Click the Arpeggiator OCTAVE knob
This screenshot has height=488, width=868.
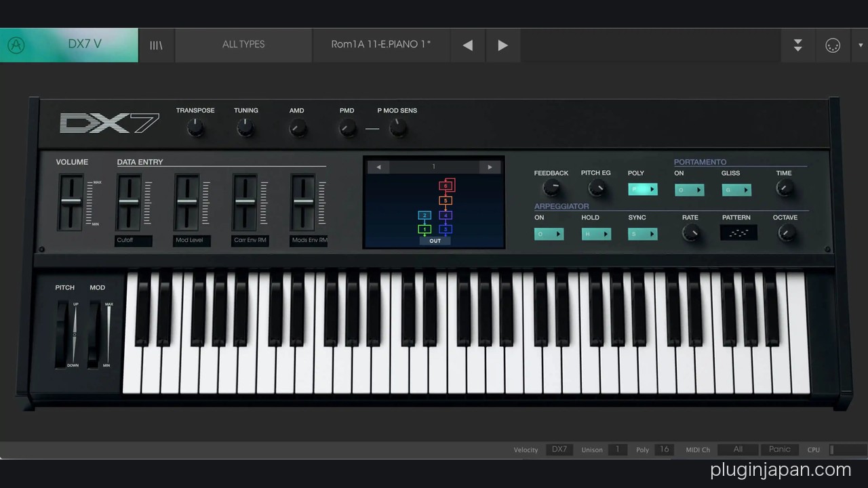[785, 234]
